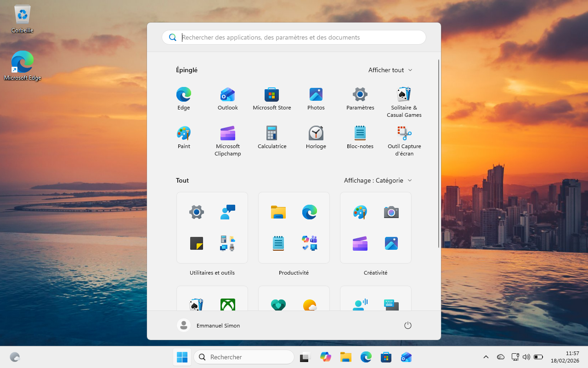588x368 pixels.
Task: Click the Créativité group label
Action: click(376, 273)
